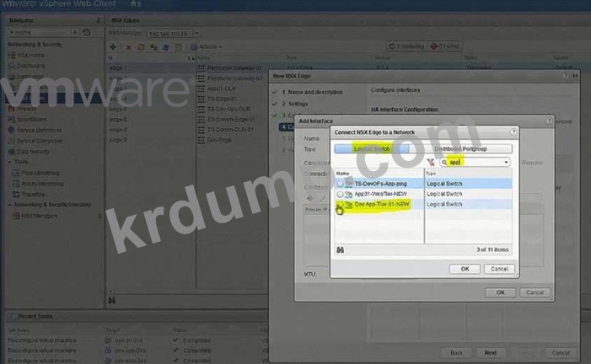Click the Installing status indicator
This screenshot has height=364, width=591.
pos(406,46)
